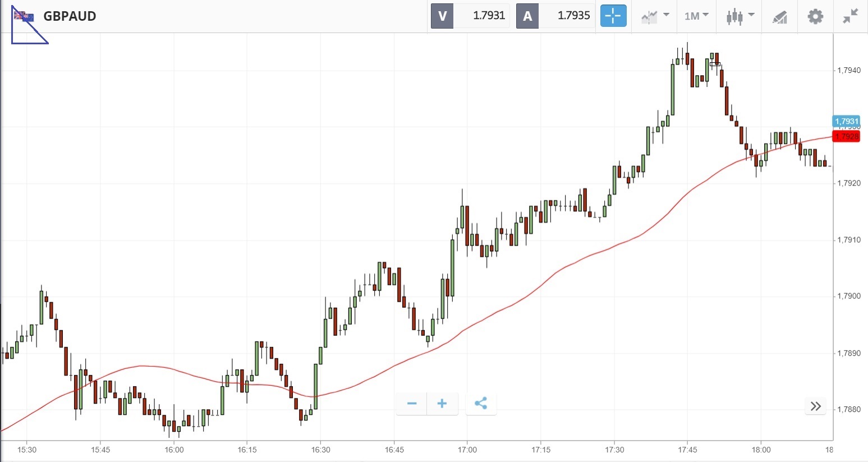Zoom out the chart with minus button
This screenshot has height=462, width=868.
point(412,404)
